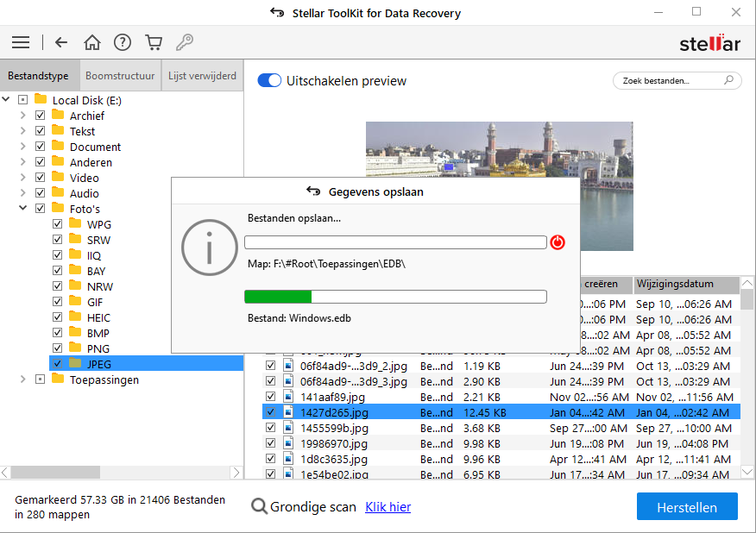Click the Grondige scan magnifier icon
756x533 pixels.
(259, 506)
